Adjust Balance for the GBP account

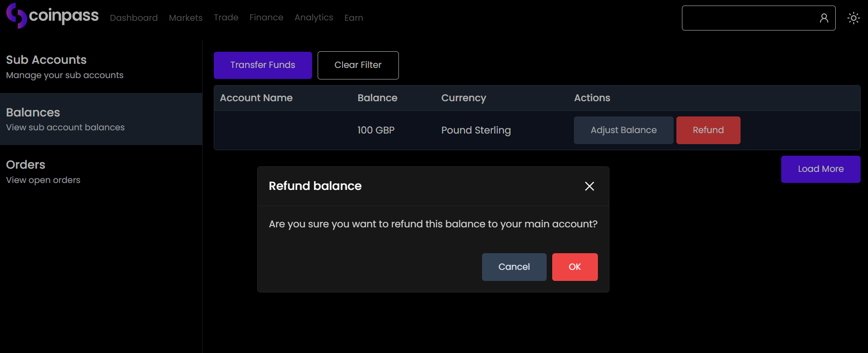point(623,130)
